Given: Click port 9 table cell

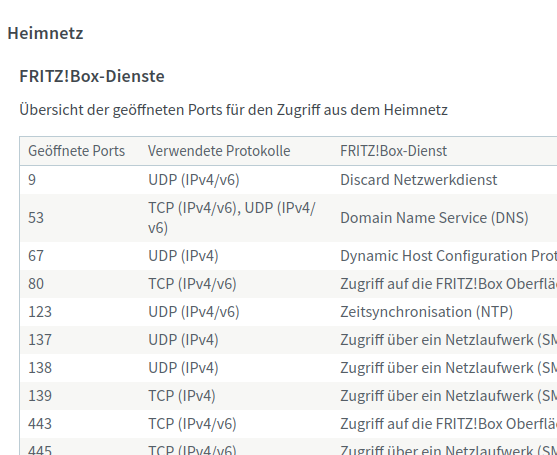Looking at the screenshot, I should (x=32, y=180).
